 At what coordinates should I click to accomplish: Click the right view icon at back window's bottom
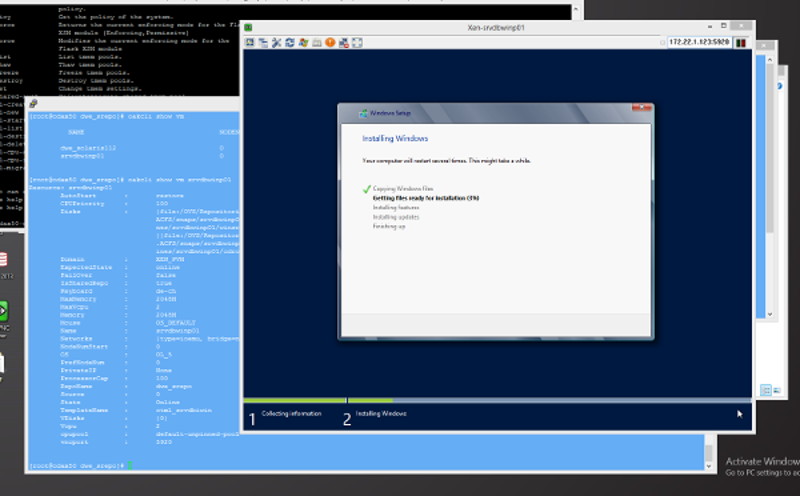(x=777, y=390)
